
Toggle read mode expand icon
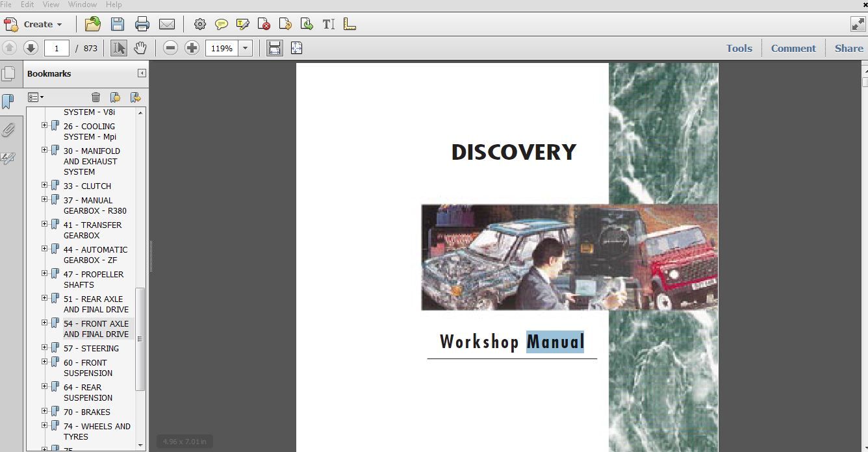click(x=858, y=25)
